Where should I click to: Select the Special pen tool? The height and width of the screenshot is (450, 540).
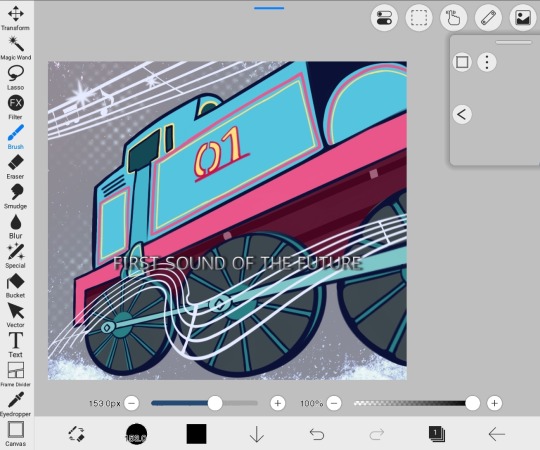15,256
